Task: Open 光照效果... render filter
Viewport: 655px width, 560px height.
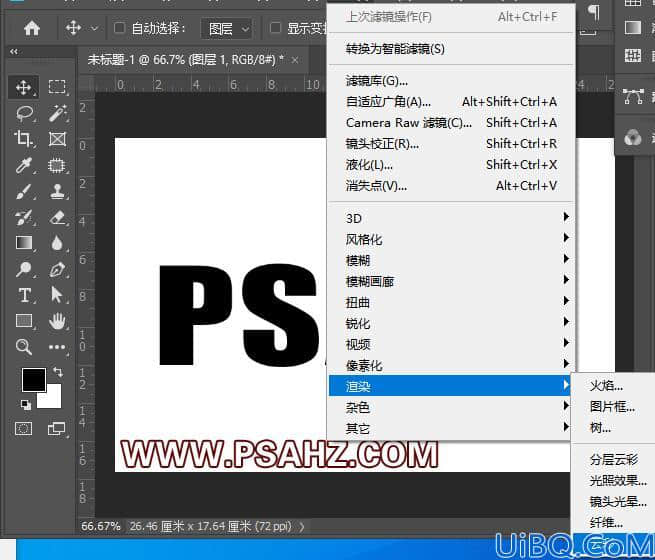Action: click(613, 480)
